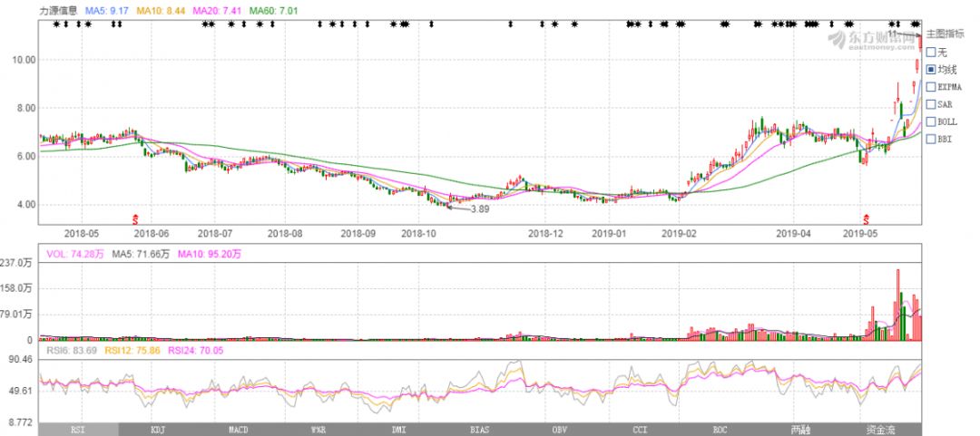Open the 两融 tab
Screen dimensions: 980x436
tap(799, 430)
